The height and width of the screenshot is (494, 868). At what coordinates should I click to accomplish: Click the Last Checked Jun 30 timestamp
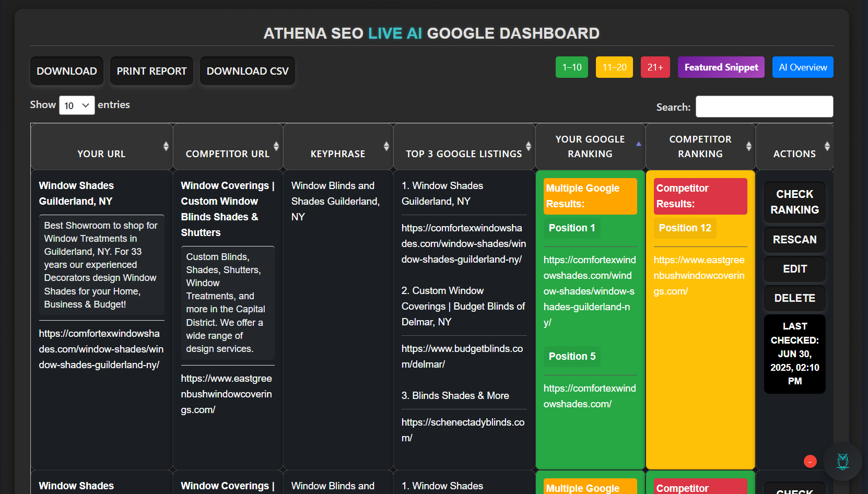pyautogui.click(x=794, y=354)
